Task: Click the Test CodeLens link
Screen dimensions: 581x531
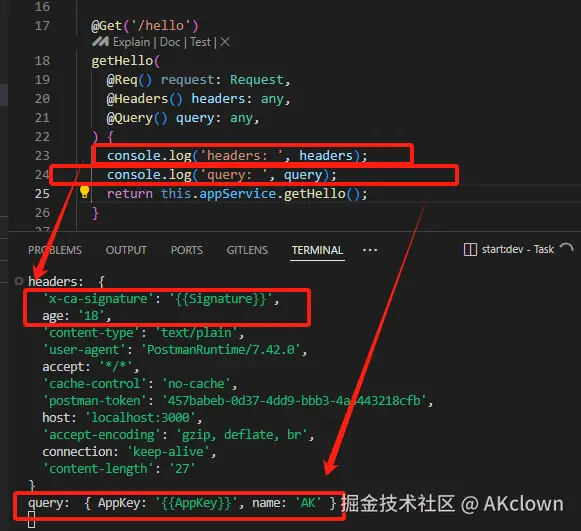Action: tap(200, 42)
